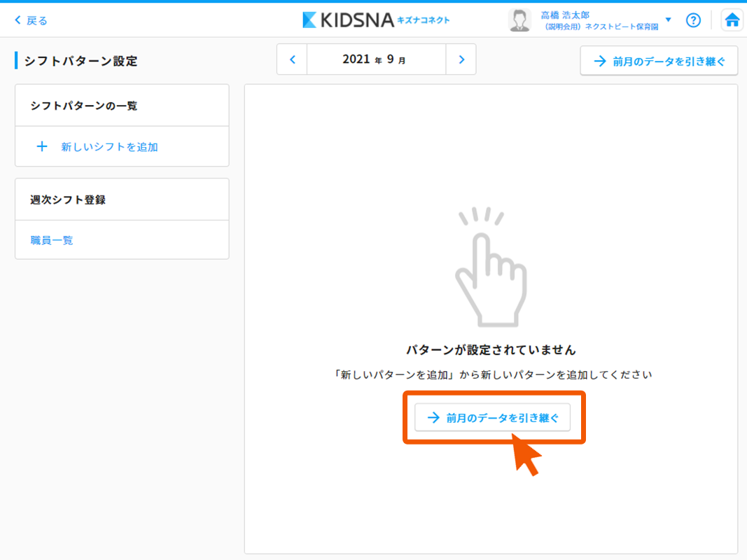
Task: Click the 戻る text link
Action: coord(37,20)
